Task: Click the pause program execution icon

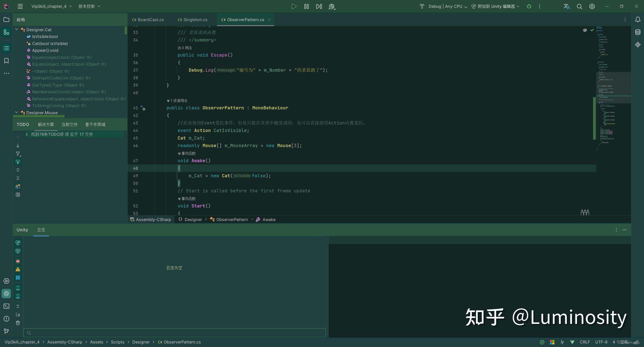Action: (306, 6)
